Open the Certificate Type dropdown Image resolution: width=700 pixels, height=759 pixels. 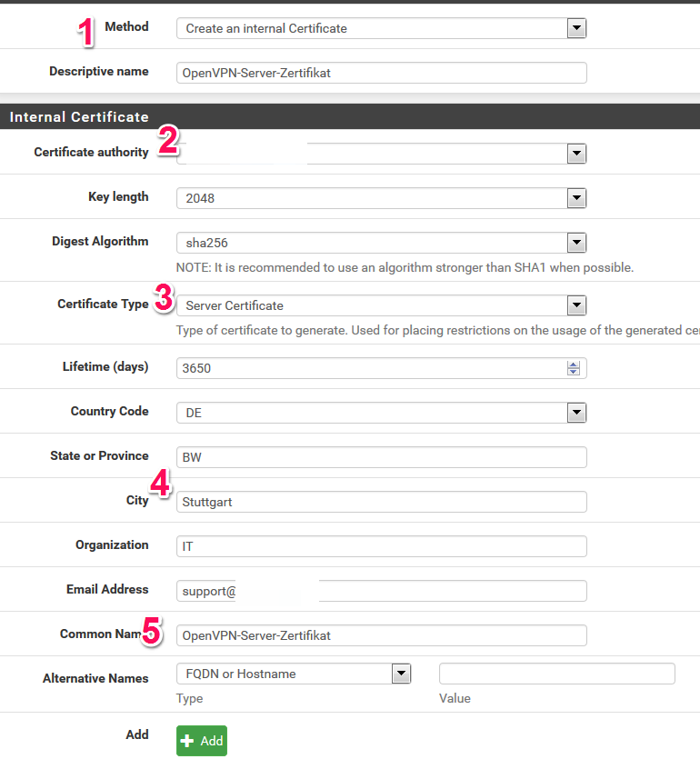coord(382,305)
